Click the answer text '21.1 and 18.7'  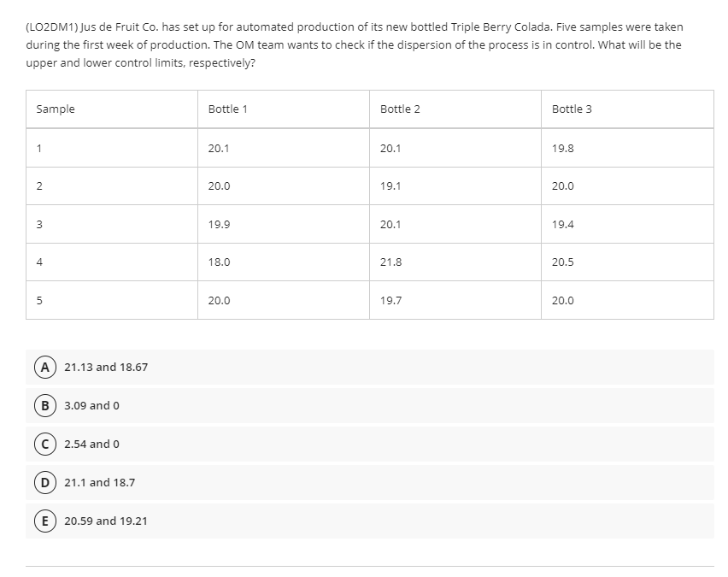point(100,482)
